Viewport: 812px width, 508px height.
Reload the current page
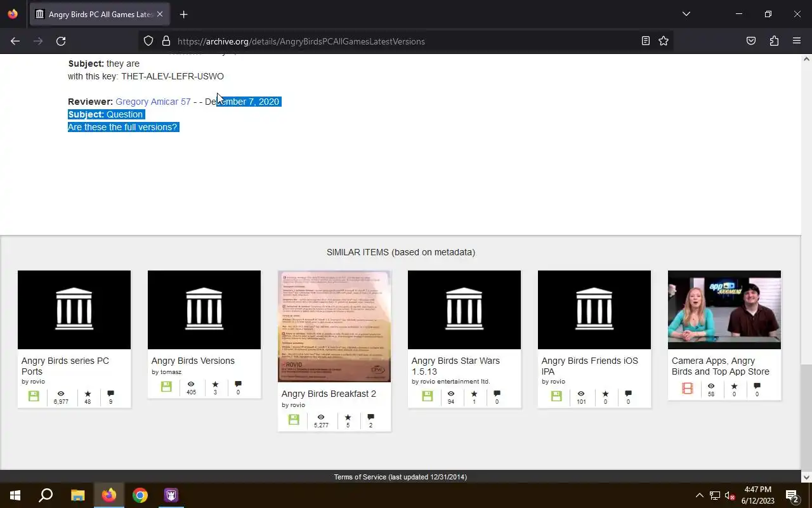tap(61, 41)
